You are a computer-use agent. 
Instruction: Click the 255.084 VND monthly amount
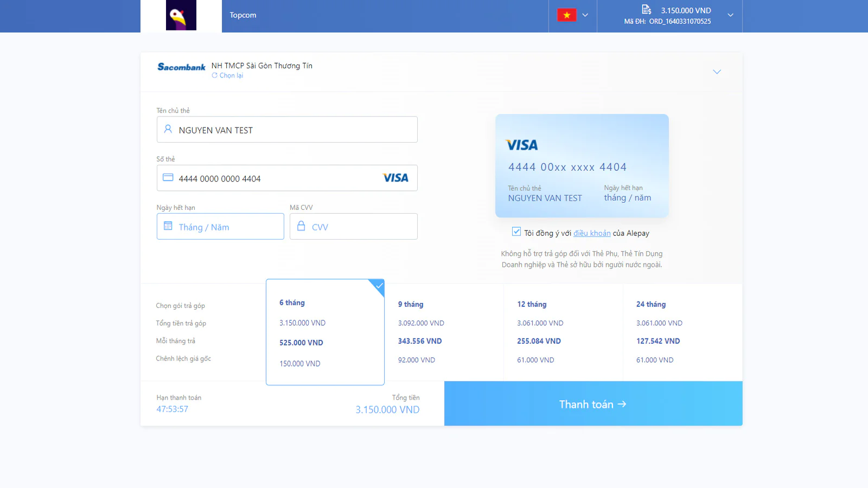[539, 341]
